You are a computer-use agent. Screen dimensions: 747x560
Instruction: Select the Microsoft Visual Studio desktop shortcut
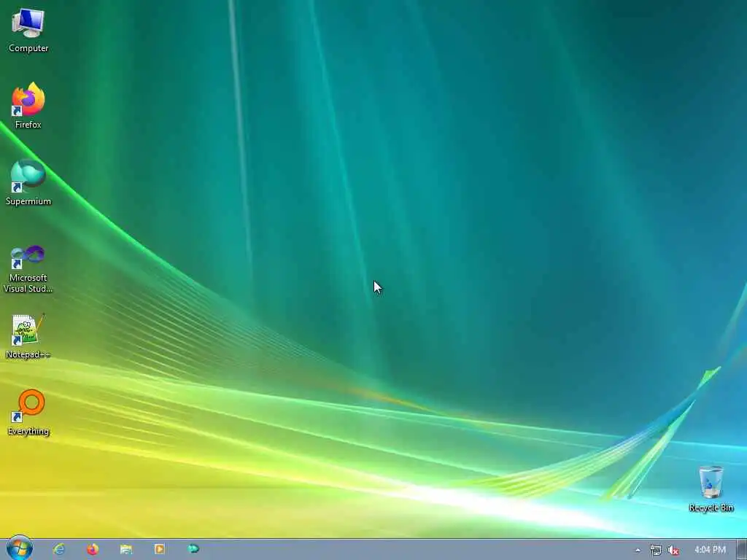click(x=28, y=268)
